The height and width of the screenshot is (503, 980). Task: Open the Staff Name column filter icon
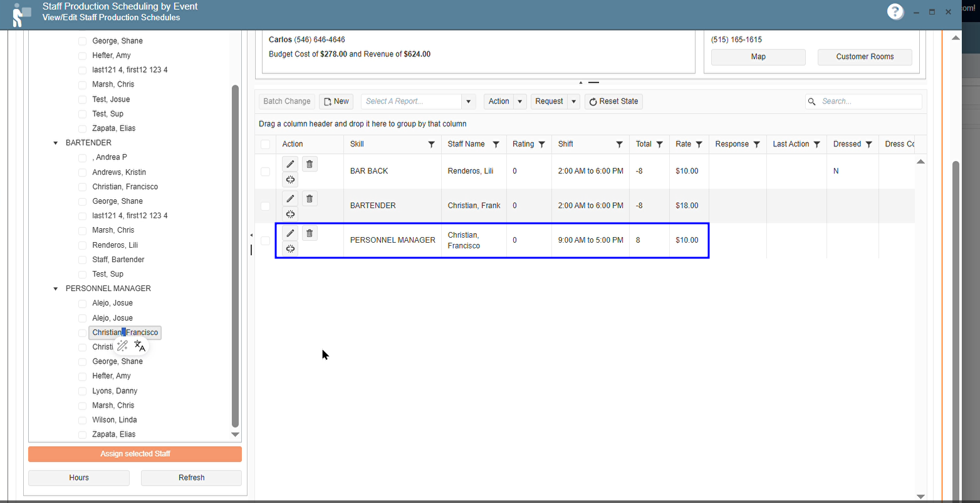(496, 144)
